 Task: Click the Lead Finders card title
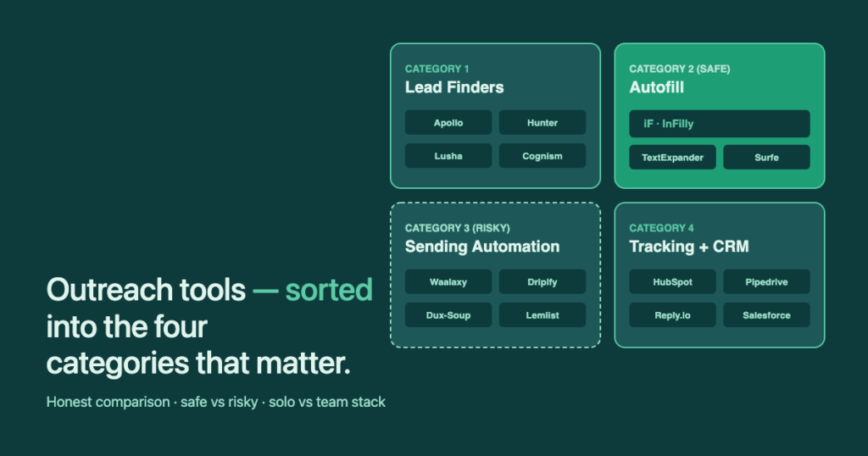pos(454,87)
